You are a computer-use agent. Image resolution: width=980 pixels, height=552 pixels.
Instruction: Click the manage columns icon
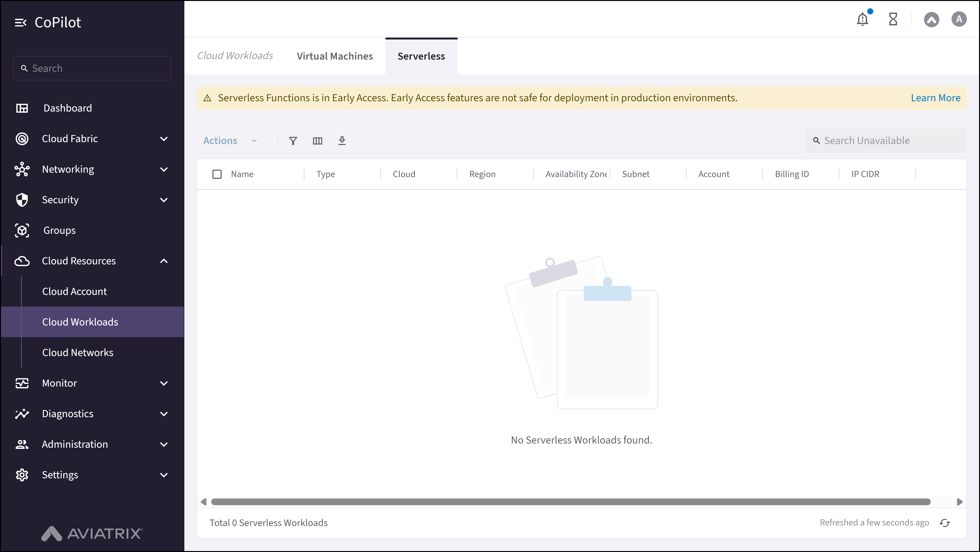[318, 141]
